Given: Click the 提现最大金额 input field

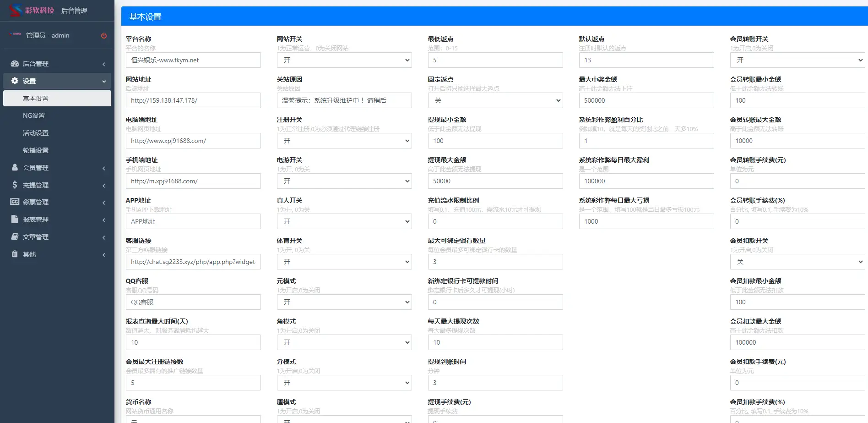Looking at the screenshot, I should [x=495, y=181].
